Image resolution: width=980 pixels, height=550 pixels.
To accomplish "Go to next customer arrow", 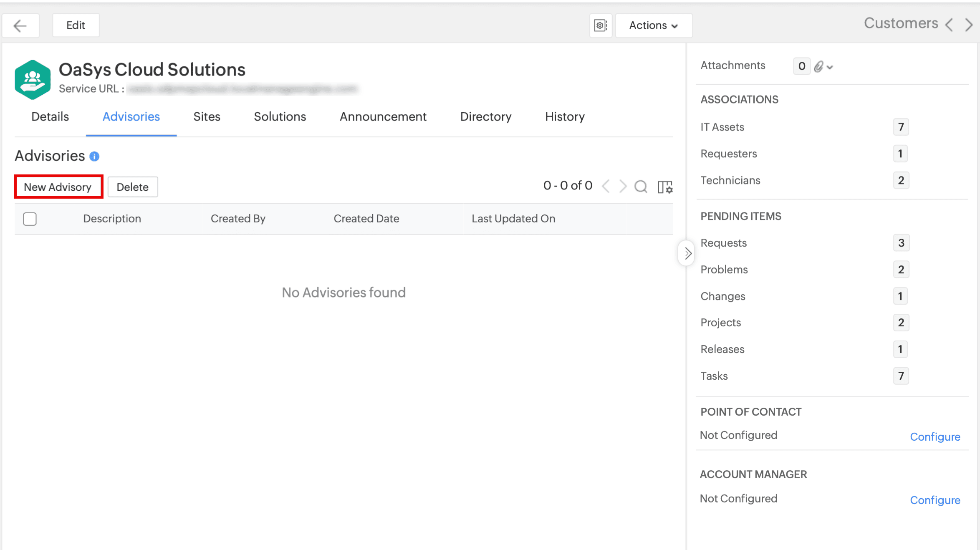I will [969, 25].
